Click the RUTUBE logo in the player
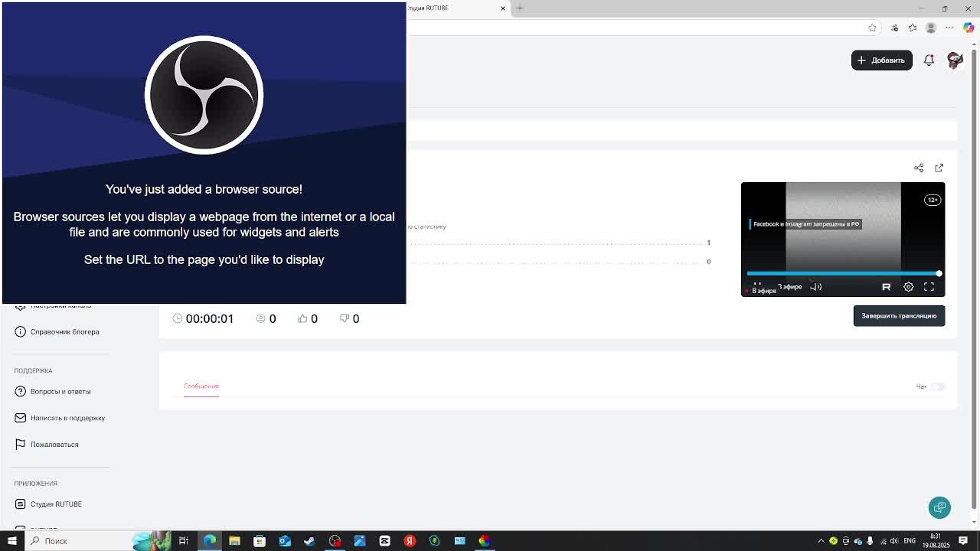Screen dimensions: 980x551 pyautogui.click(x=886, y=287)
